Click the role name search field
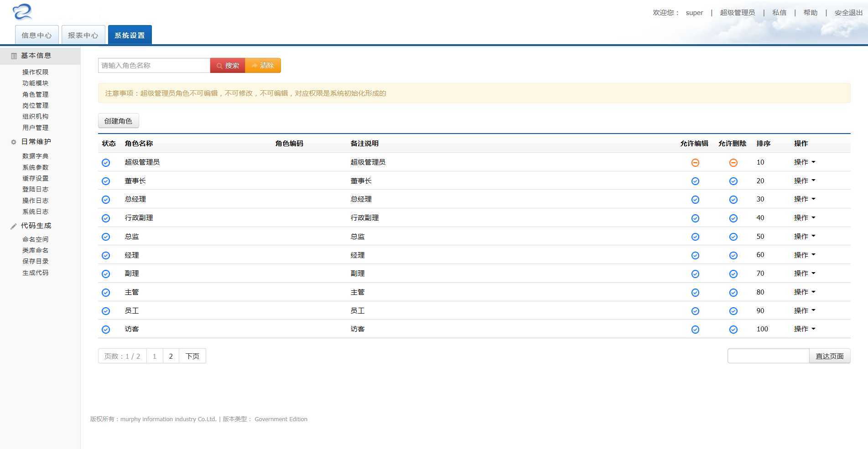Screen dimensions: 868x449 [x=154, y=66]
